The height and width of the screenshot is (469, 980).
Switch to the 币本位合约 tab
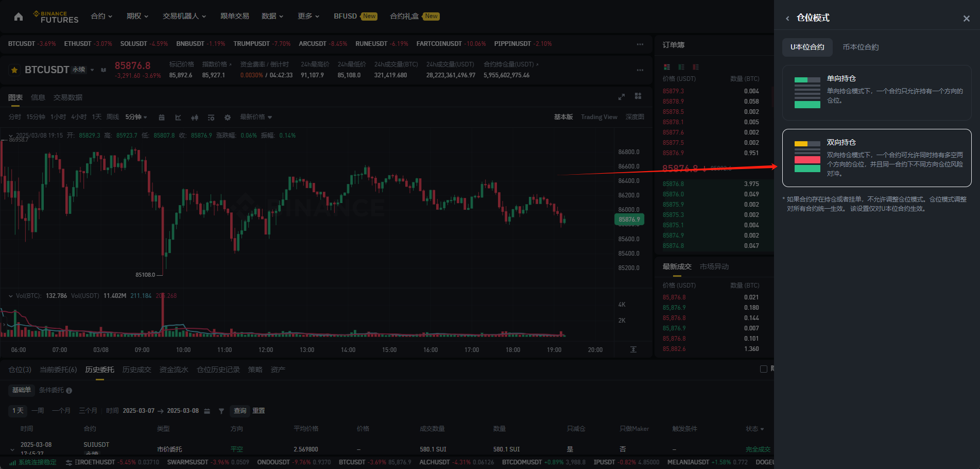[x=861, y=47]
